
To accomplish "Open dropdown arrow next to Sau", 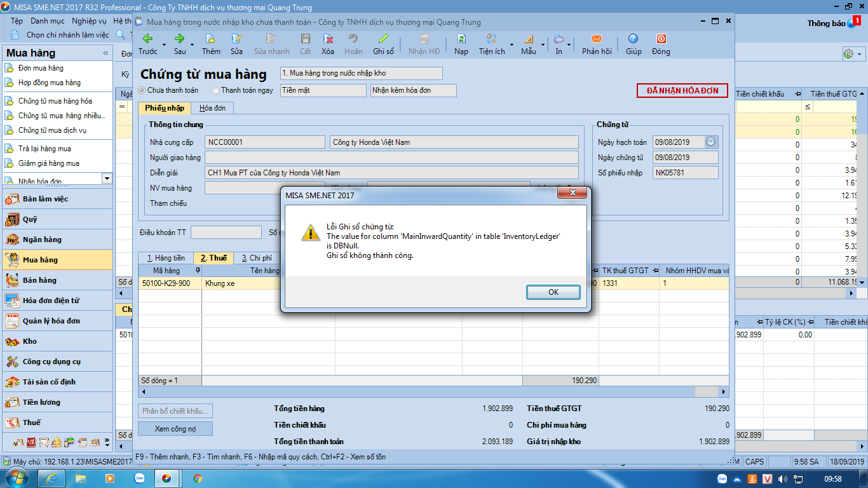I will point(193,45).
